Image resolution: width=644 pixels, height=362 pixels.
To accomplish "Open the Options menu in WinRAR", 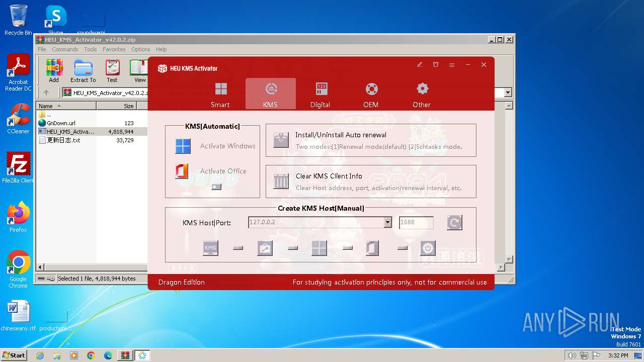I will click(141, 49).
